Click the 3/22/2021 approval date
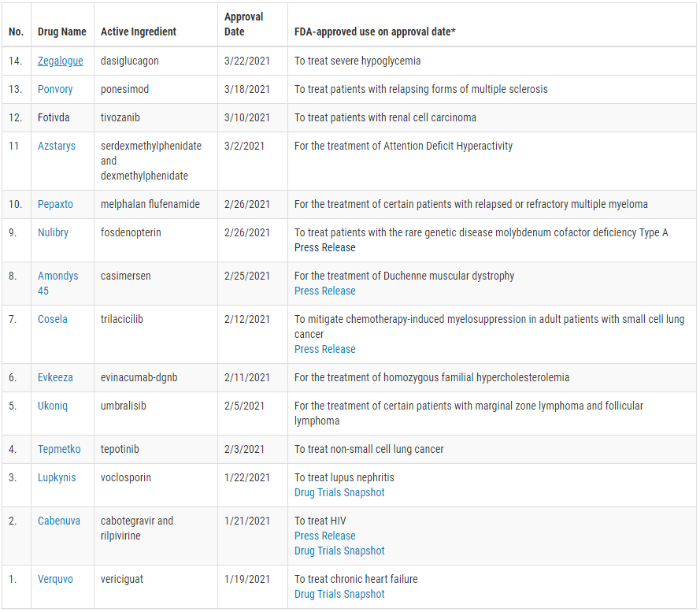 click(247, 61)
